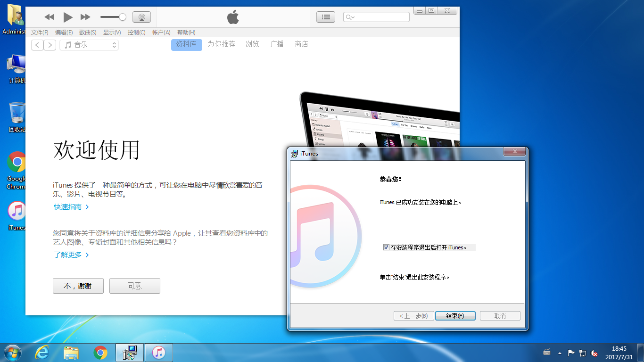This screenshot has height=362, width=644.
Task: Click the Apple logo in the iTunes header
Action: tap(233, 17)
